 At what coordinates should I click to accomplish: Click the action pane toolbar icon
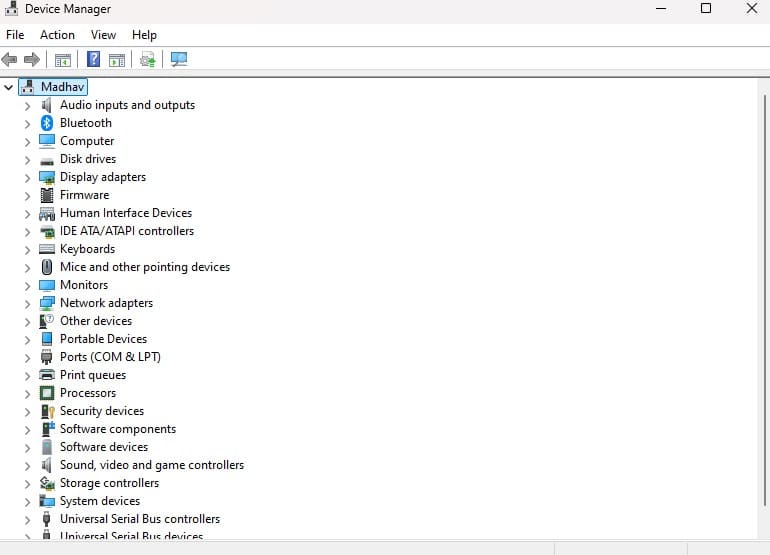(117, 60)
